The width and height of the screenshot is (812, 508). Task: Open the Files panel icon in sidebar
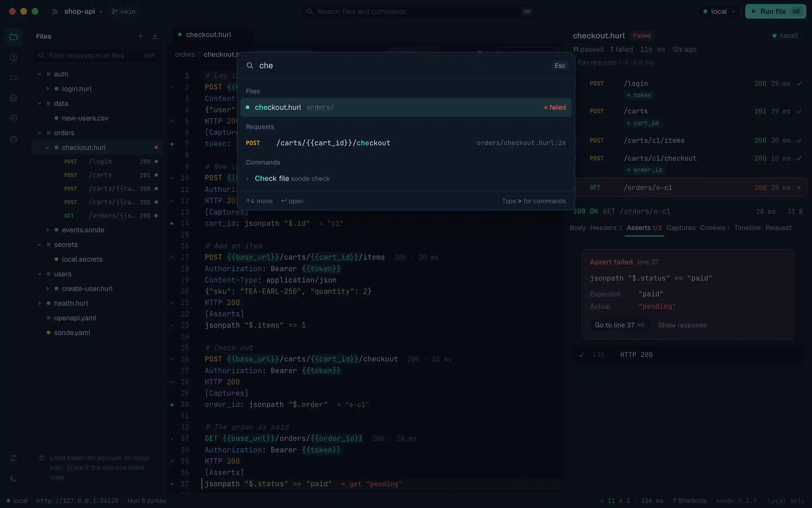click(x=14, y=37)
